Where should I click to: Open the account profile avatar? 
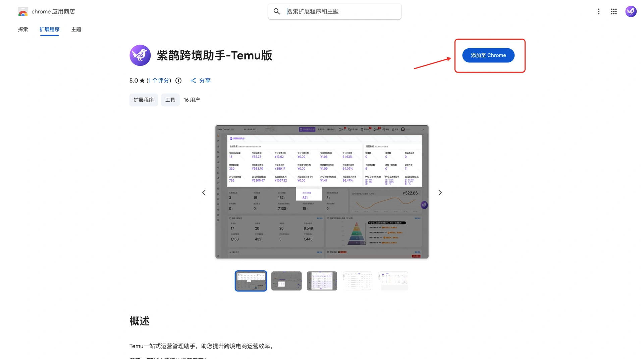coord(631,11)
